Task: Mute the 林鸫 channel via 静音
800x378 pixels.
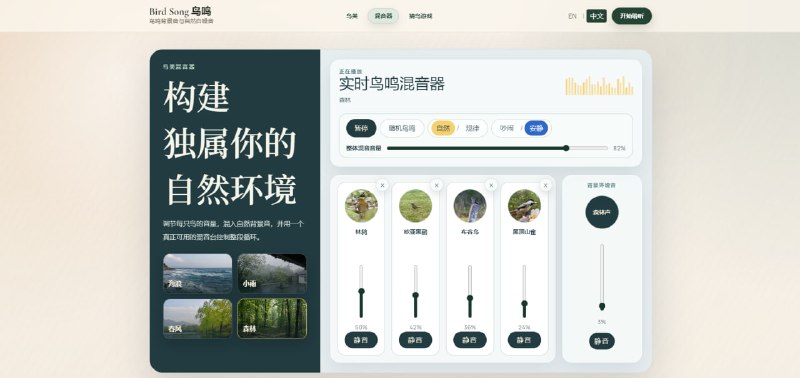Action: coord(361,340)
